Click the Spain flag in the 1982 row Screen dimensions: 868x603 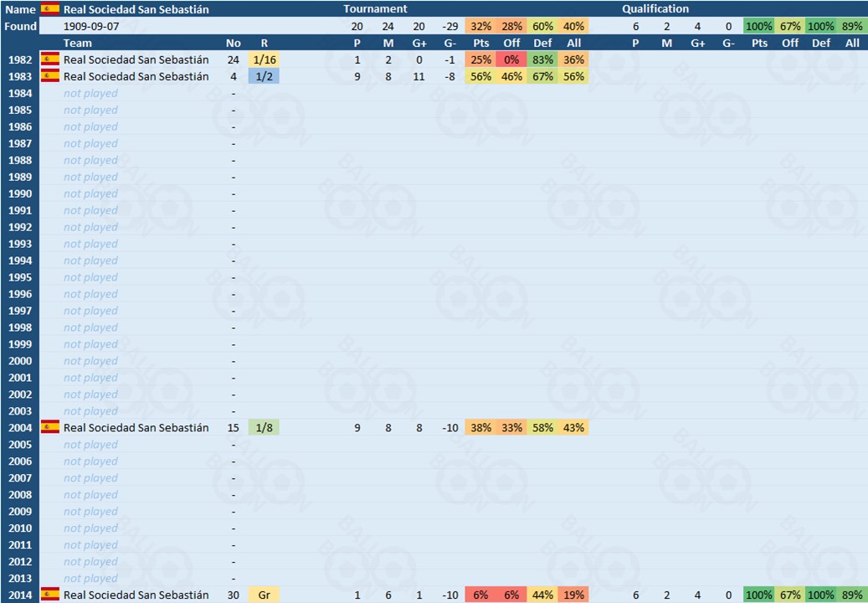pyautogui.click(x=50, y=59)
